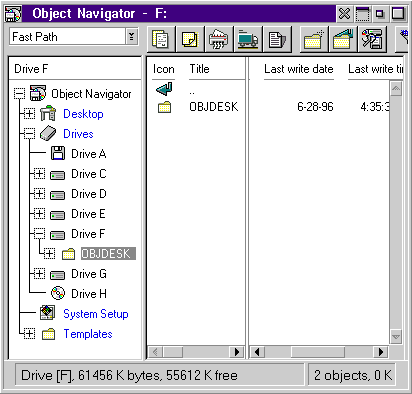
Task: Click the Drive G hard disk icon
Action: 57,275
